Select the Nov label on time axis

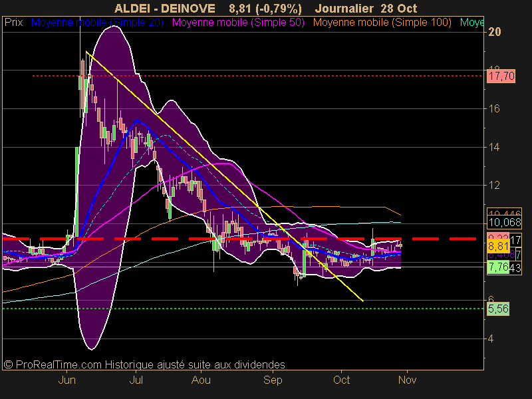coord(407,380)
